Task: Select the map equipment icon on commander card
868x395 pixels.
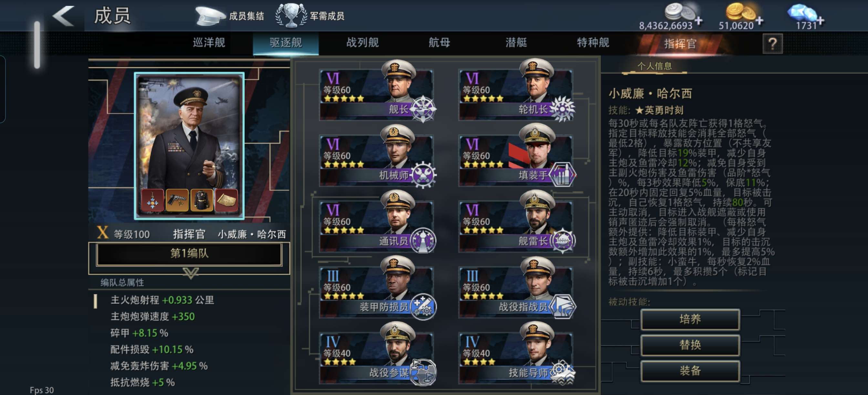Action: pyautogui.click(x=226, y=200)
